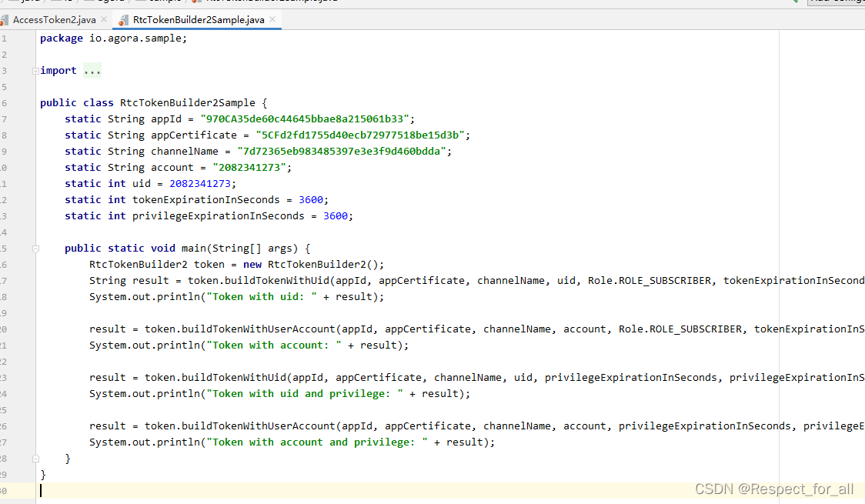The height and width of the screenshot is (504, 865).
Task: Expand the folded import statements
Action: click(x=92, y=70)
